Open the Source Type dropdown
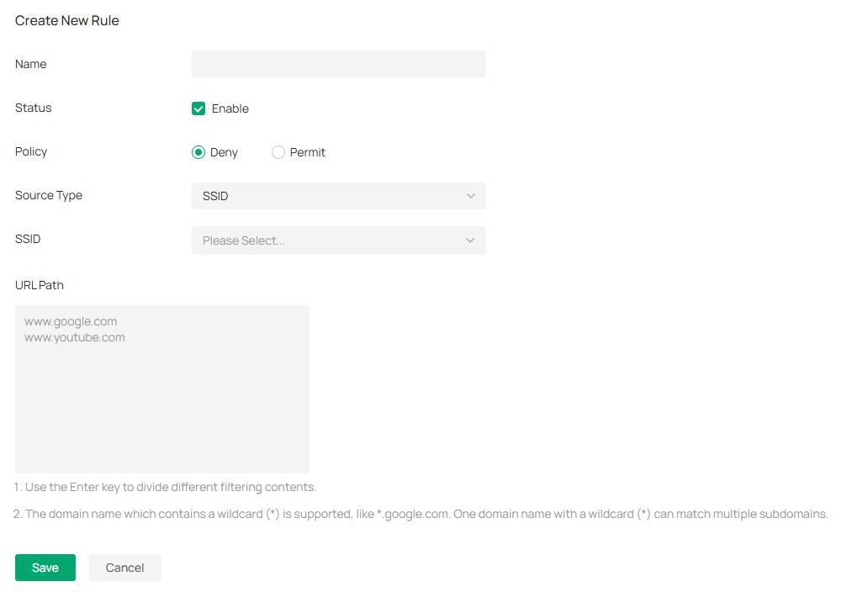Screen dimensions: 868x592 [339, 196]
